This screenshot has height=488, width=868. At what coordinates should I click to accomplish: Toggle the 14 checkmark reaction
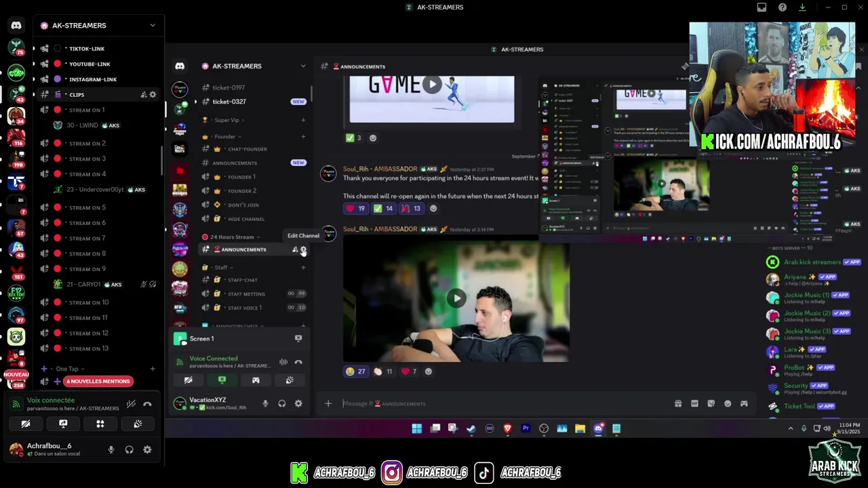pyautogui.click(x=383, y=209)
